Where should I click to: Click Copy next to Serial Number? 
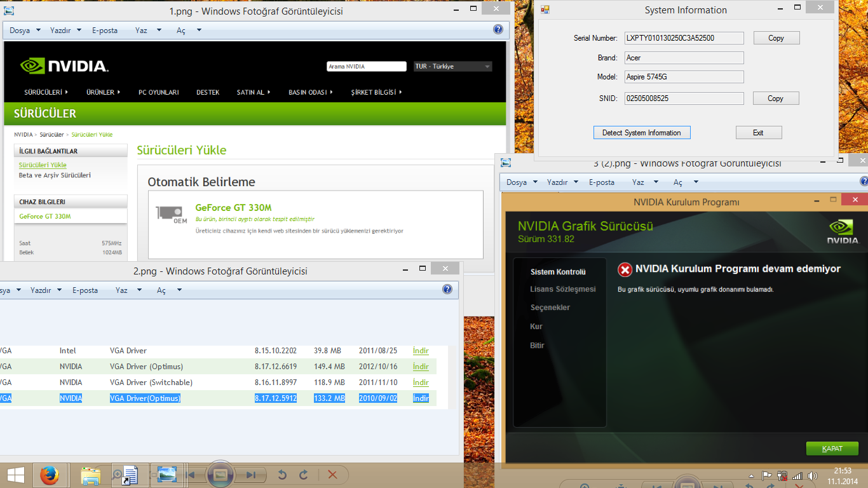(x=776, y=38)
